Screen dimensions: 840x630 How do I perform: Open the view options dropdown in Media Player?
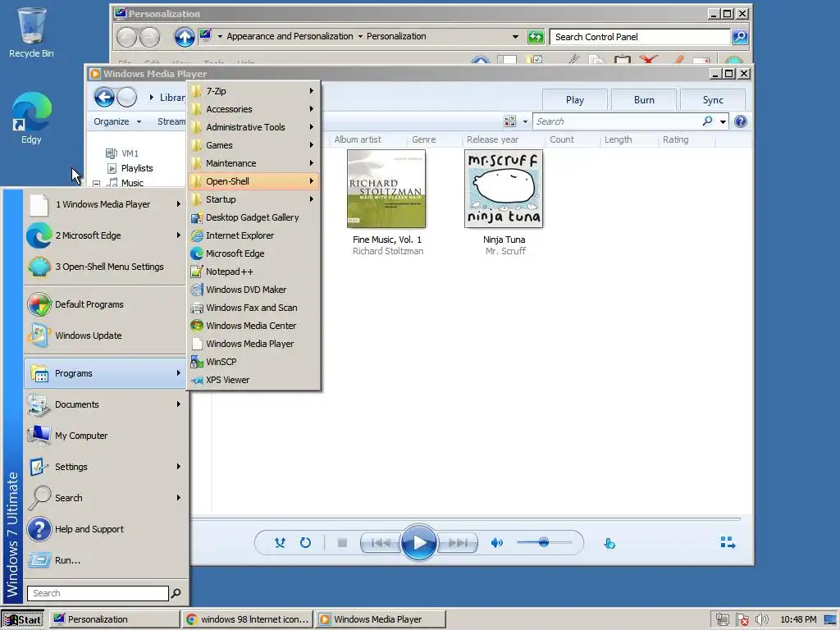525,121
